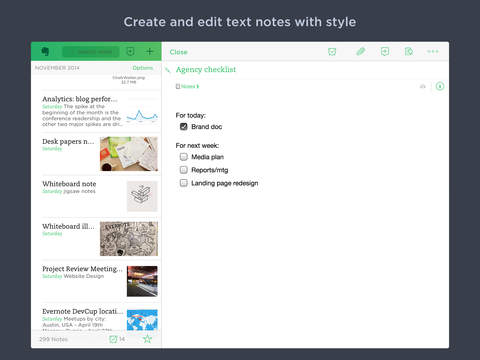Expand the Notes notebook selector
The height and width of the screenshot is (360, 480).
pyautogui.click(x=187, y=86)
